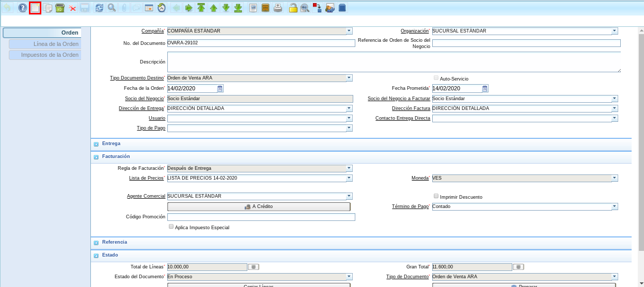This screenshot has height=287, width=644.
Task: Click the A Crédito button
Action: (x=259, y=206)
